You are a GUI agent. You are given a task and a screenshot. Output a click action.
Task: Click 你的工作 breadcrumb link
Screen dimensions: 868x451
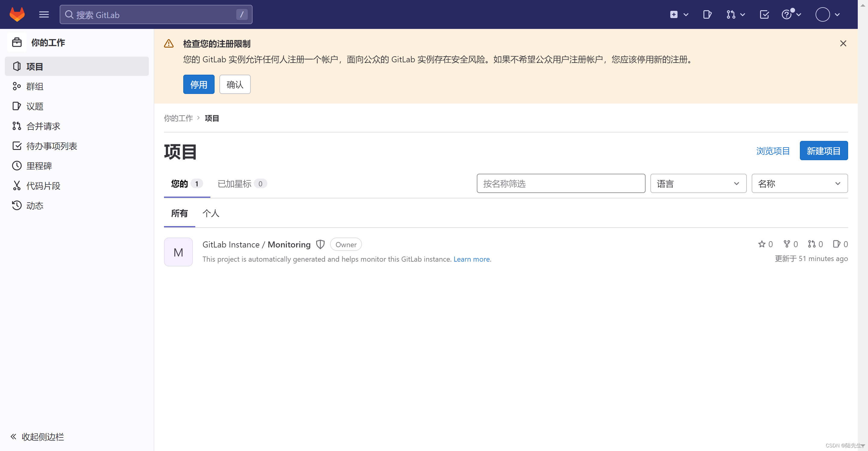click(178, 118)
